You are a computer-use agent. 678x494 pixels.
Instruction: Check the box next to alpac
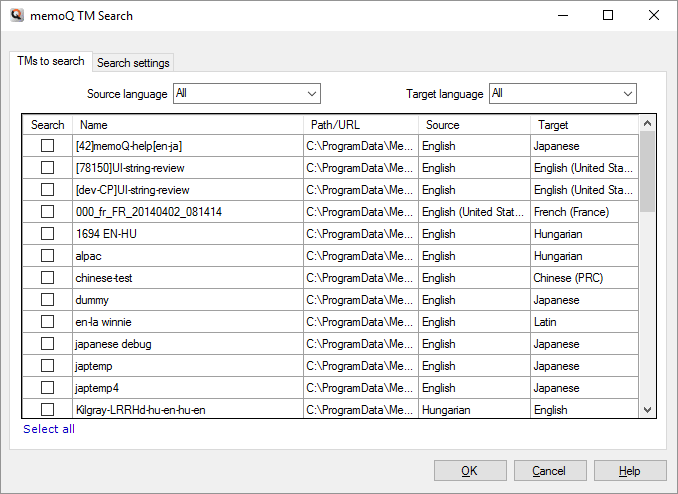[47, 256]
